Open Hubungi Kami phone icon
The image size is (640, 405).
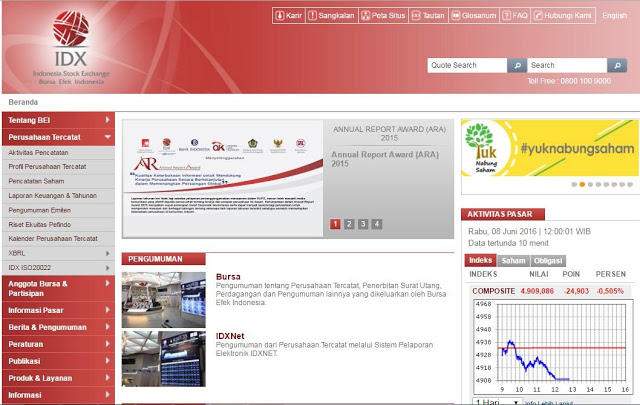[538, 16]
